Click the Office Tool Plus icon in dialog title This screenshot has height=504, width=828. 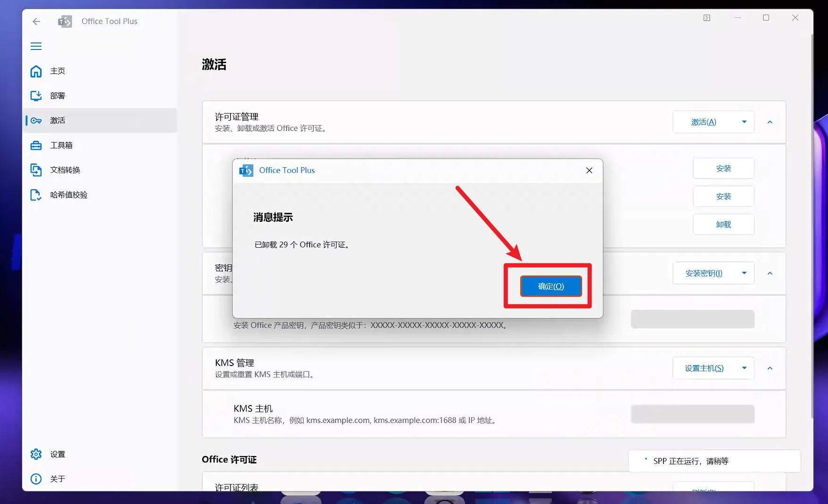(x=246, y=171)
